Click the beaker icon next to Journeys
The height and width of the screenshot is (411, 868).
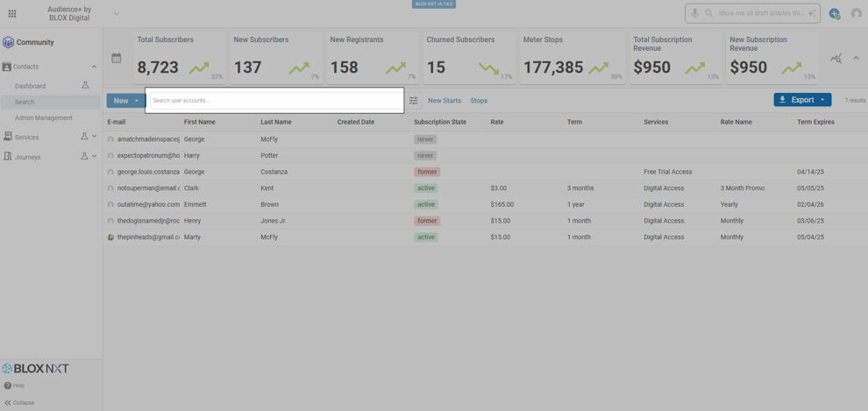coord(84,157)
